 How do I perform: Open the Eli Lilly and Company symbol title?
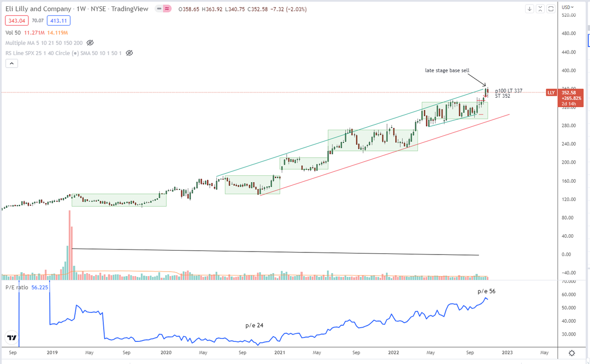click(x=39, y=9)
